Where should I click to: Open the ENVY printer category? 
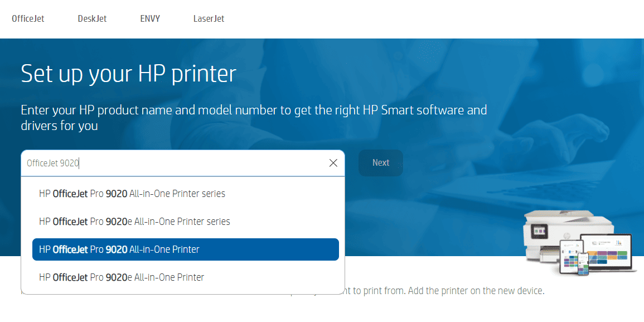coord(149,18)
